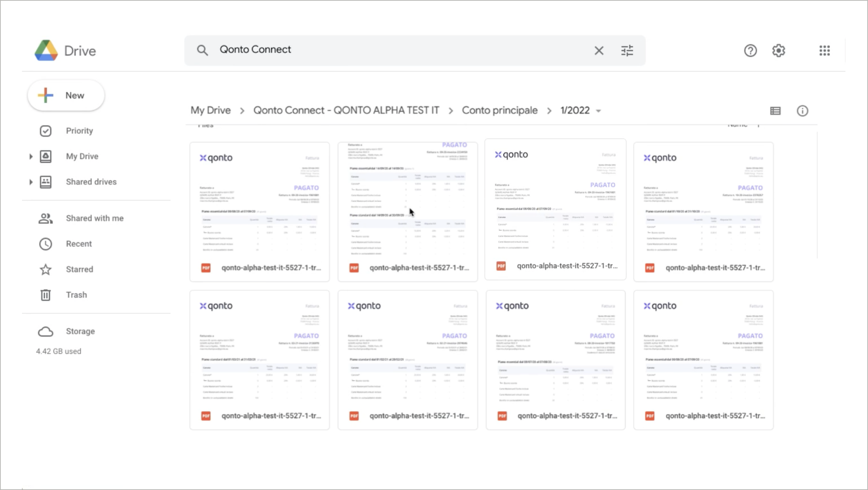Viewport: 868px width, 490px height.
Task: Open the Priority section in sidebar
Action: (x=80, y=131)
